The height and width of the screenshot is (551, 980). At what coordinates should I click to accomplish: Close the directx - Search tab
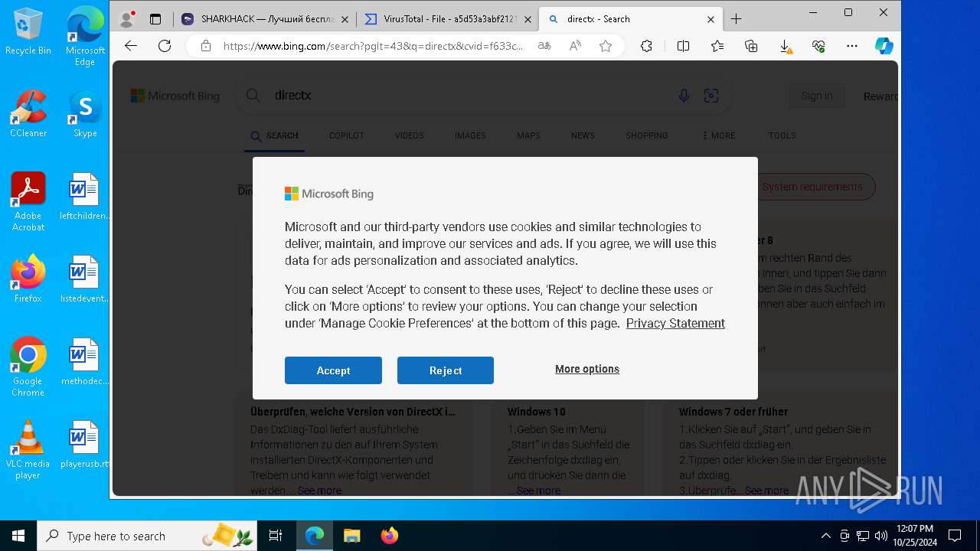(711, 19)
